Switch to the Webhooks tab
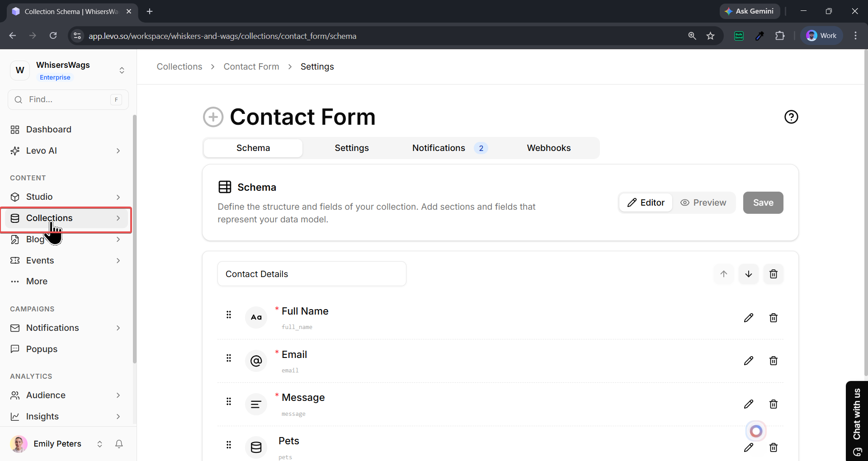 coord(548,148)
